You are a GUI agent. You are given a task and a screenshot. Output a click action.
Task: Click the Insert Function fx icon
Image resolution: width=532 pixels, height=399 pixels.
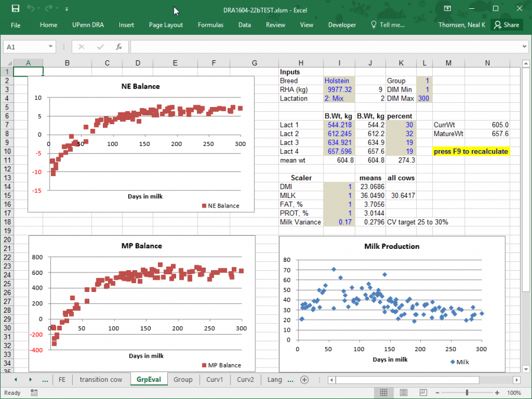pos(119,47)
